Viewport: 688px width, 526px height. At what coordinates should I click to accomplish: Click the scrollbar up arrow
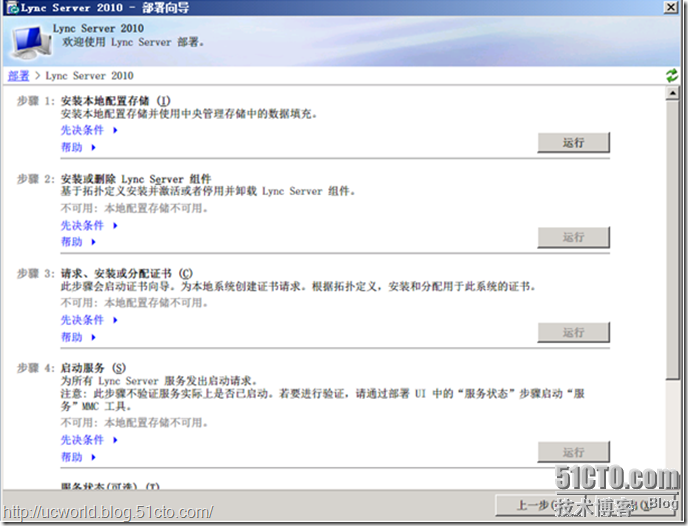pyautogui.click(x=672, y=93)
